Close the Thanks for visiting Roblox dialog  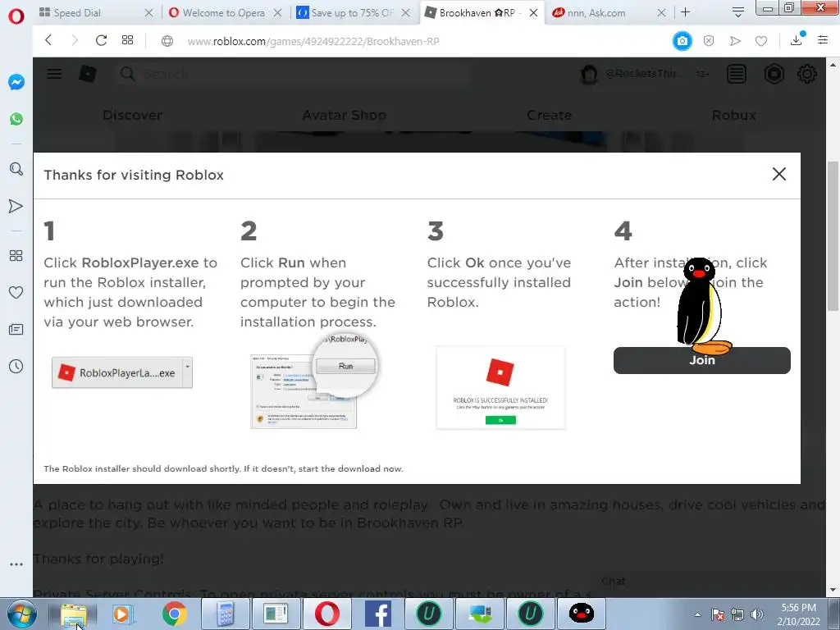779,174
